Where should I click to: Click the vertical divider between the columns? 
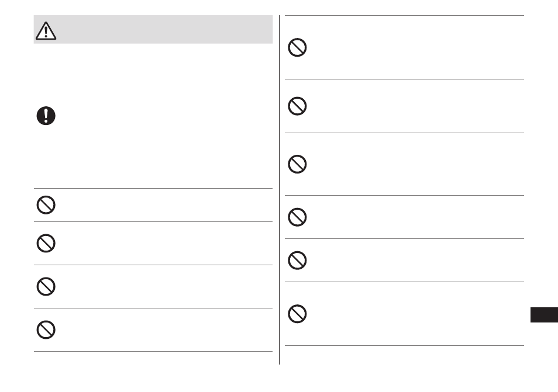click(x=280, y=190)
